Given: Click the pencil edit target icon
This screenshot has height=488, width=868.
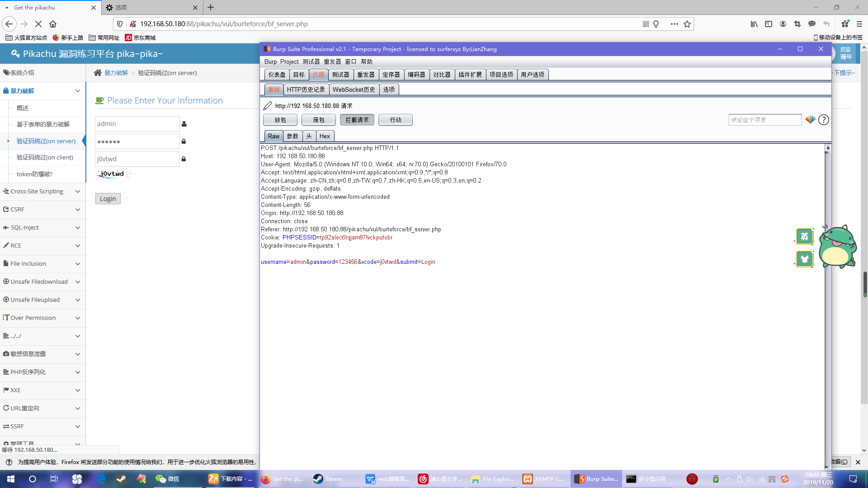Looking at the screenshot, I should [268, 106].
